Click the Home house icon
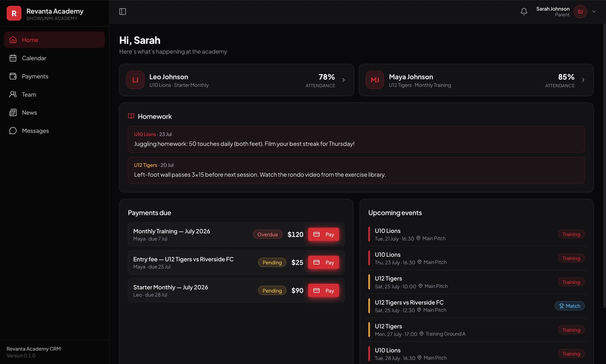Image resolution: width=606 pixels, height=364 pixels. pyautogui.click(x=13, y=40)
